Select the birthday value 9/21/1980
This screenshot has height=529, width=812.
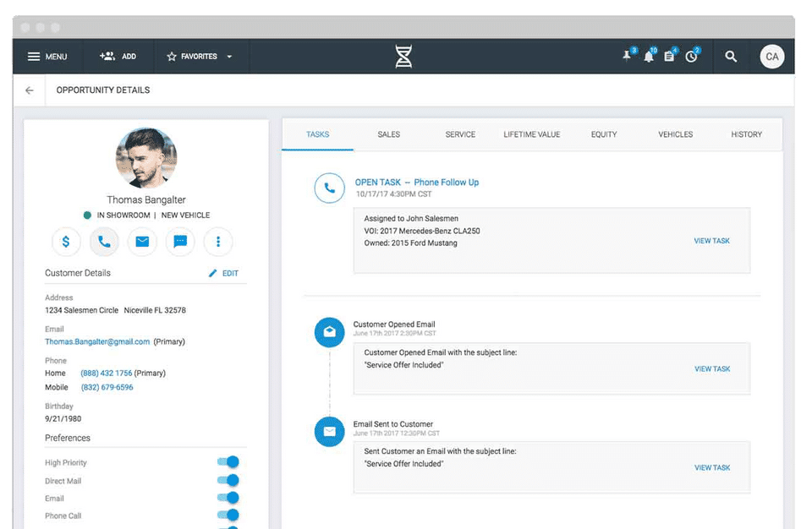pos(63,419)
